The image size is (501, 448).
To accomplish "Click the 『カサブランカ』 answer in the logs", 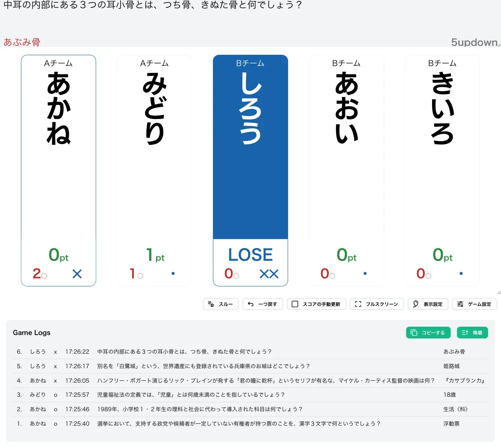I will tap(465, 380).
